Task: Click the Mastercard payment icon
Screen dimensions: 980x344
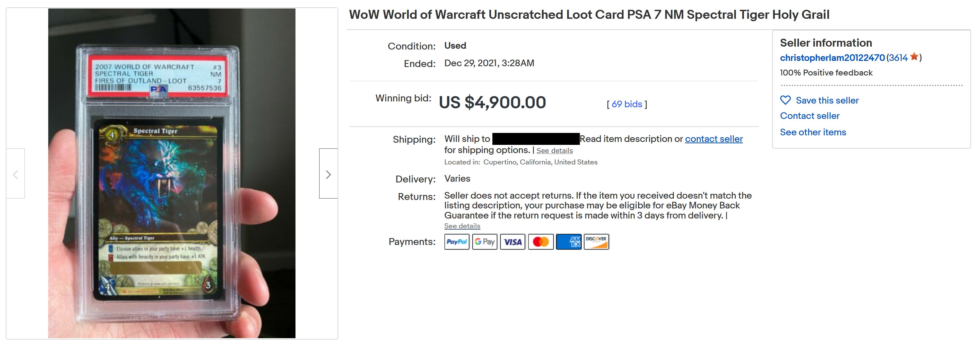Action: pos(541,242)
